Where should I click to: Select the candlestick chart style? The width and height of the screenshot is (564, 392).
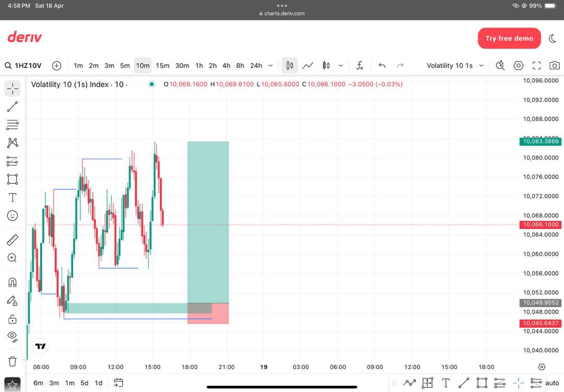pos(289,65)
